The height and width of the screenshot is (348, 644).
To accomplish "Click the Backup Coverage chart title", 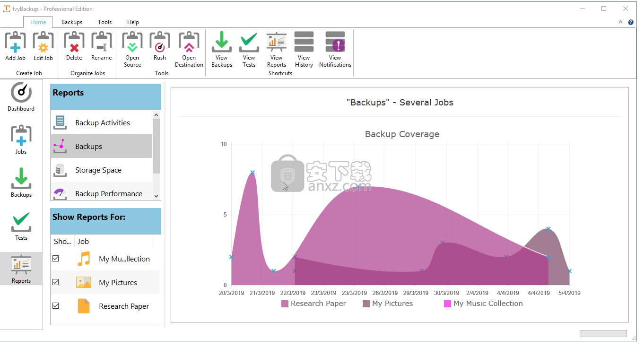I will 402,134.
